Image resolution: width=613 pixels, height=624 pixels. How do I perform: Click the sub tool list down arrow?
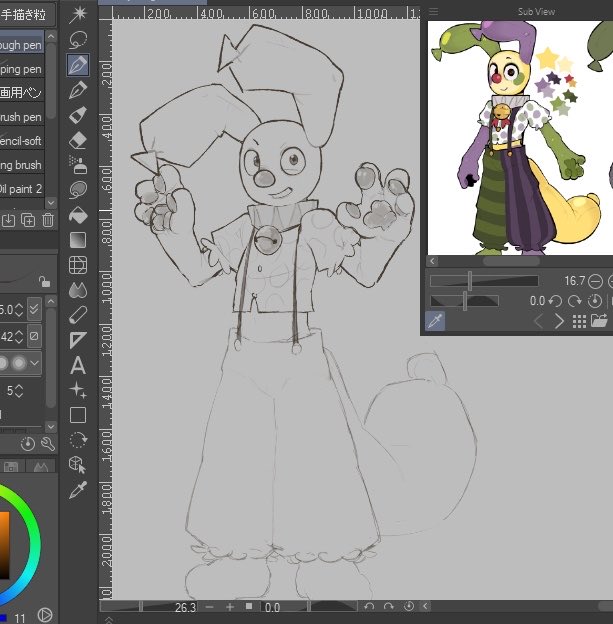pos(51,203)
